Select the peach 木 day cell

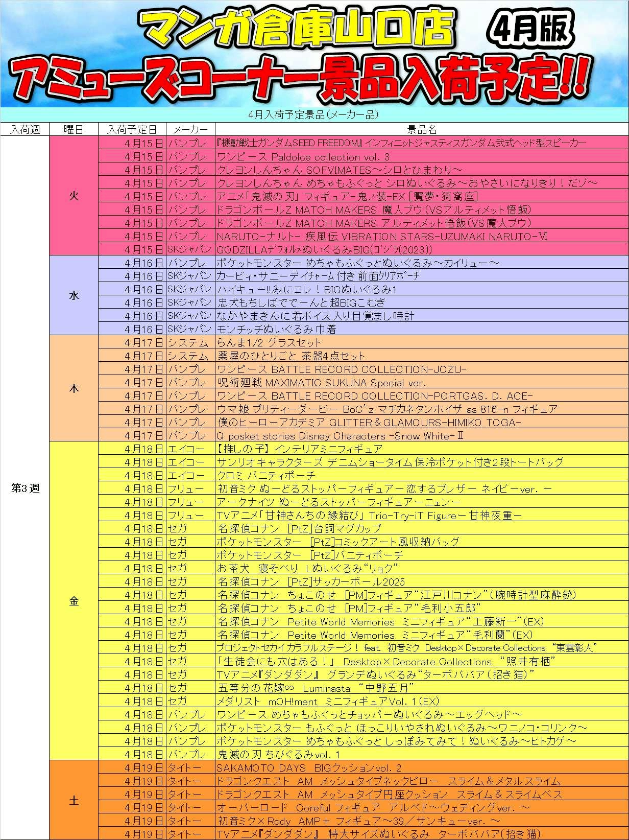point(74,389)
